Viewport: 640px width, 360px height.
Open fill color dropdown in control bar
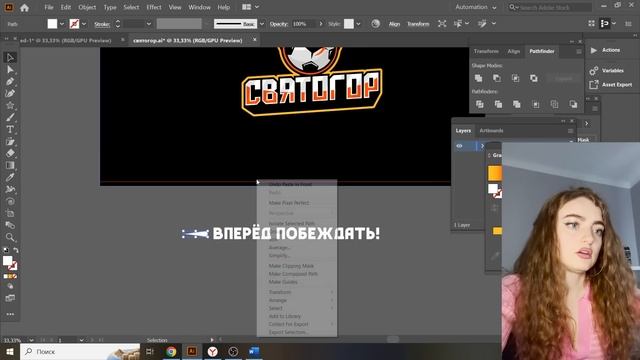62,24
